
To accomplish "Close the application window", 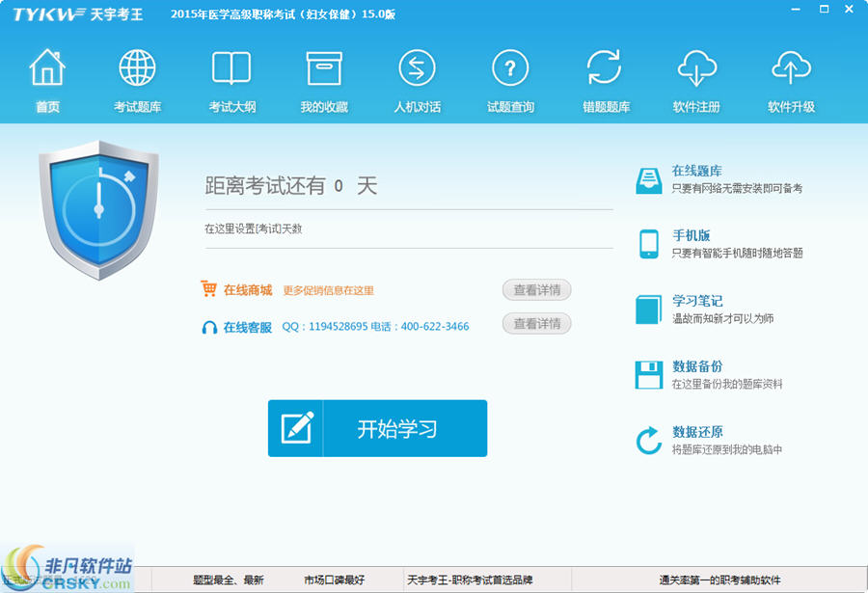I will pos(849,9).
